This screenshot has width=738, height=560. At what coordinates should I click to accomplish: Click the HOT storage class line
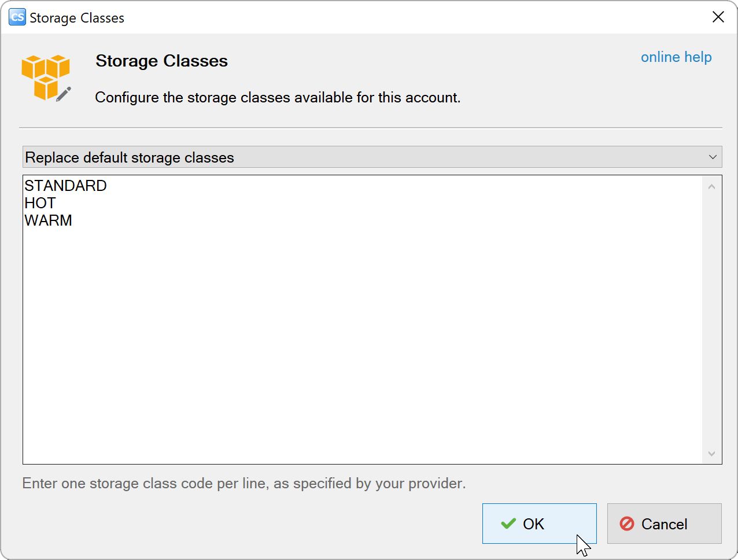40,203
